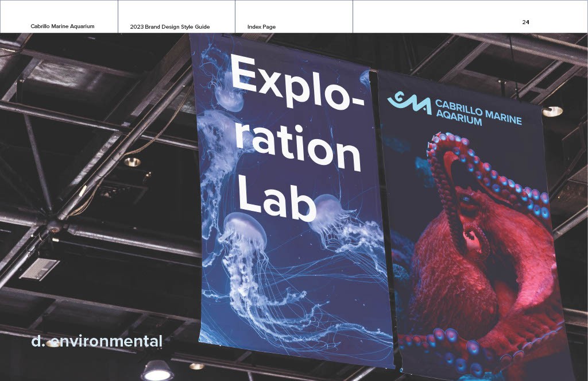Select the "d. environmental" section label
The image size is (588, 381).
point(96,341)
